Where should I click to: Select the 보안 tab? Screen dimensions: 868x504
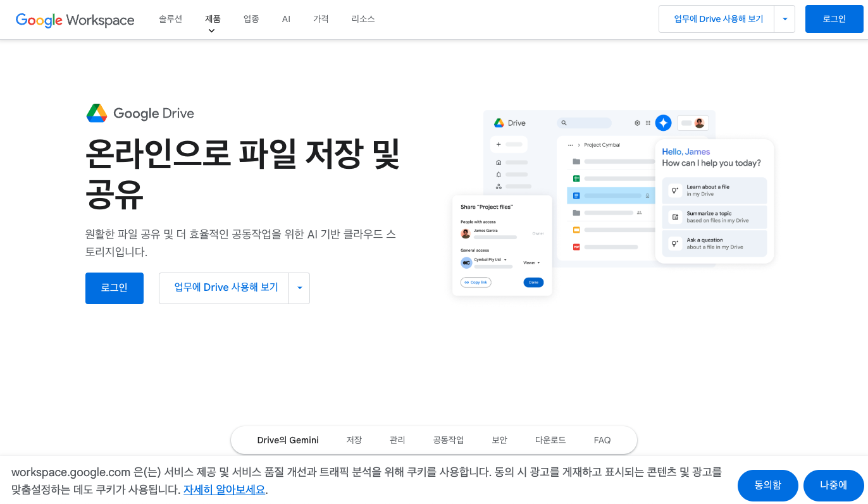[499, 440]
